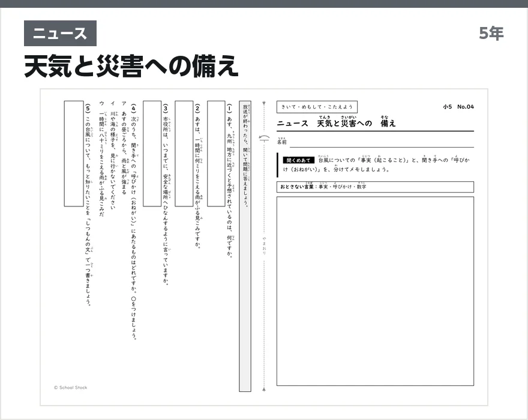Click the 聞くめあて black label
Image resolution: width=528 pixels, height=420 pixels.
pyautogui.click(x=298, y=160)
